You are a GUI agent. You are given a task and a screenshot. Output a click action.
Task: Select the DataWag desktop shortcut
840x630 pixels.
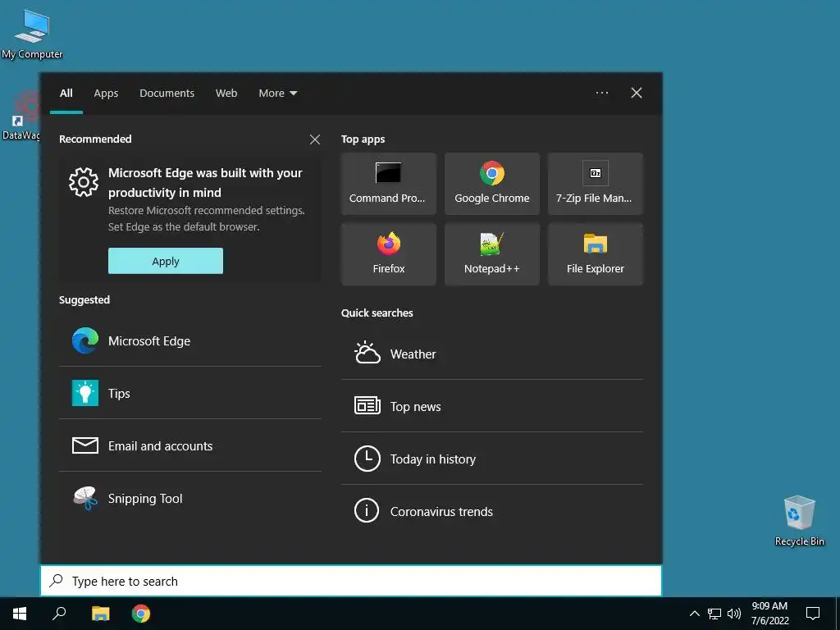(x=21, y=116)
